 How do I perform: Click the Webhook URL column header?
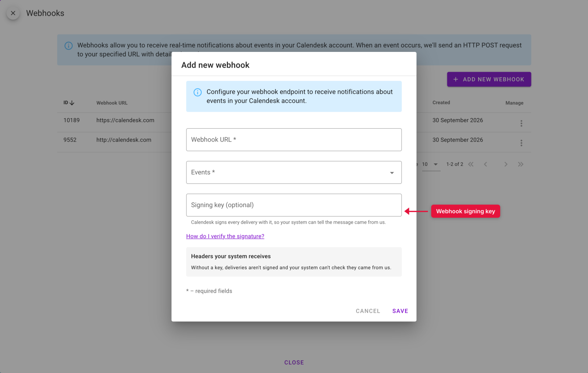point(112,103)
